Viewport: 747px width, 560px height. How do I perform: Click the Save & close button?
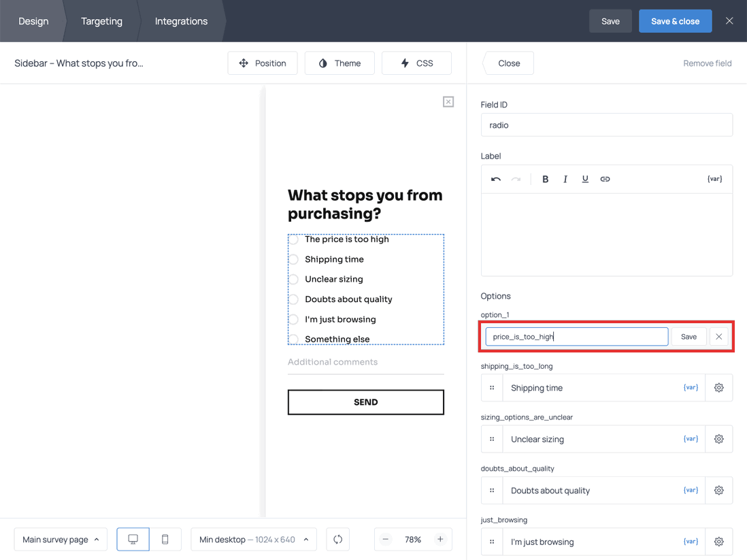pos(675,21)
